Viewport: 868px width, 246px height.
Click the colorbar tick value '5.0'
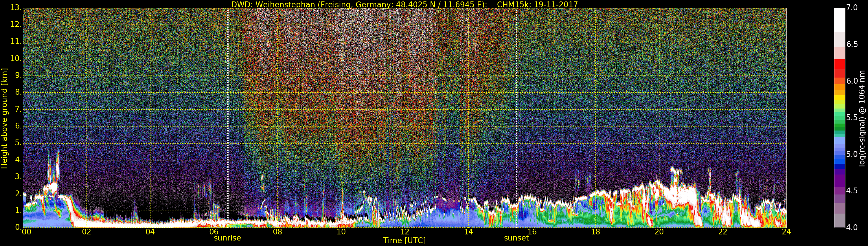(x=852, y=154)
